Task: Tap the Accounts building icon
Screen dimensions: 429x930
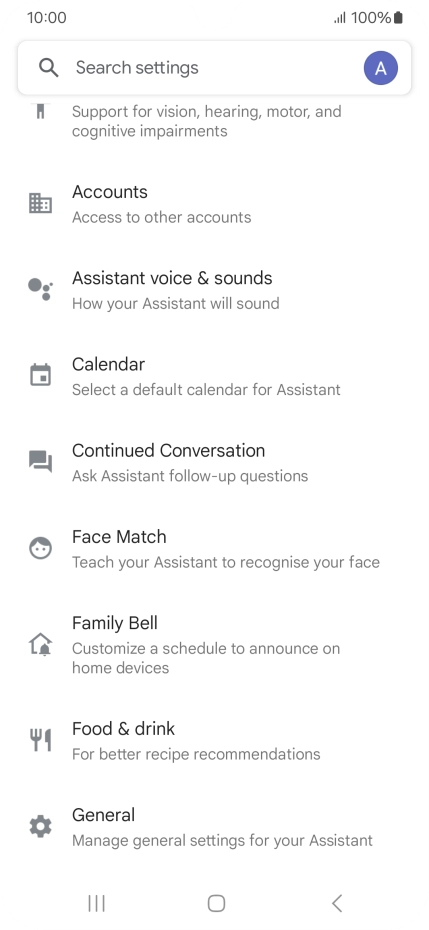Action: [x=40, y=203]
